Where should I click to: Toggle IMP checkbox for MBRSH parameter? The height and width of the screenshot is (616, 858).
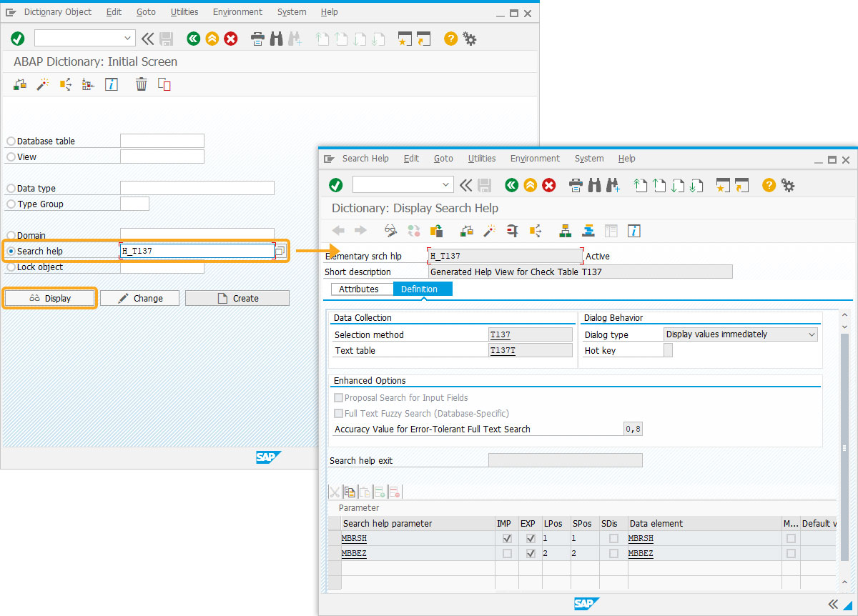507,538
